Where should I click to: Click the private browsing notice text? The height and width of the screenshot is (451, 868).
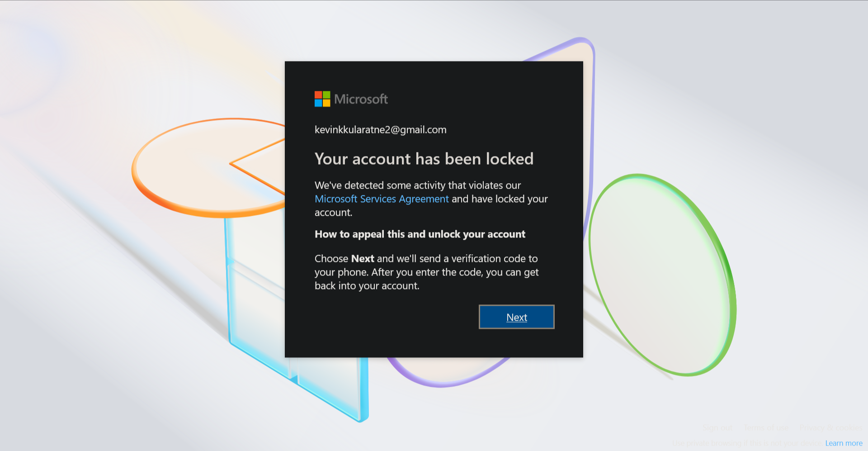tap(747, 443)
